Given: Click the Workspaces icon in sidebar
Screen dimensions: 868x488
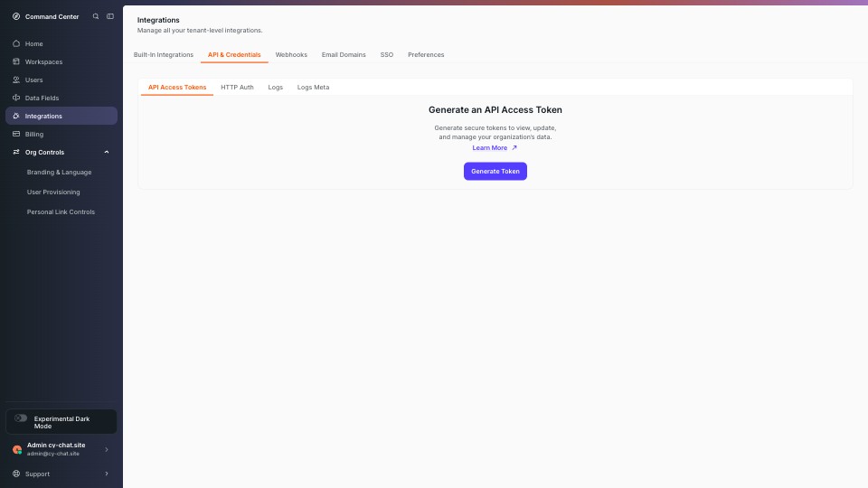Looking at the screenshot, I should click(x=16, y=61).
